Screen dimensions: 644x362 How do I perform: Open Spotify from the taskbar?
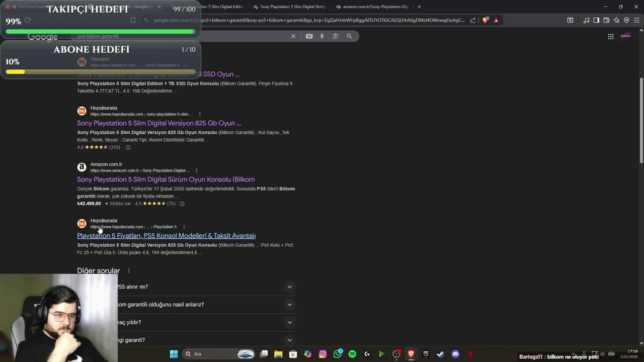(x=352, y=354)
